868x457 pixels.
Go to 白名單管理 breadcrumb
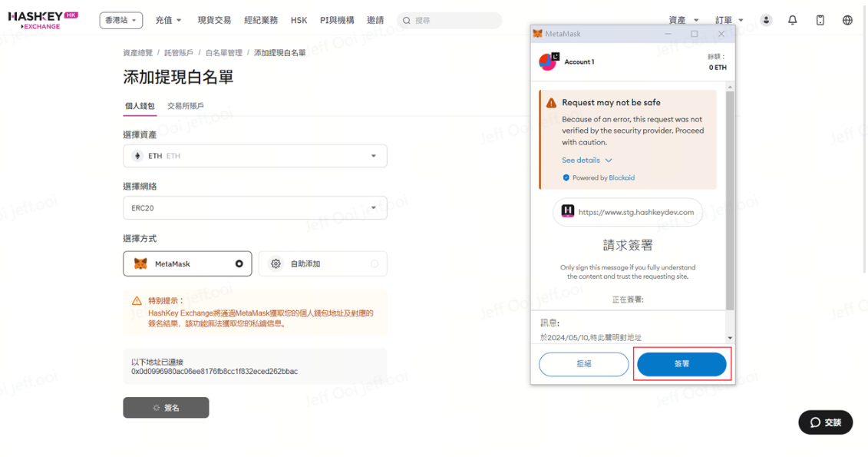pyautogui.click(x=223, y=53)
